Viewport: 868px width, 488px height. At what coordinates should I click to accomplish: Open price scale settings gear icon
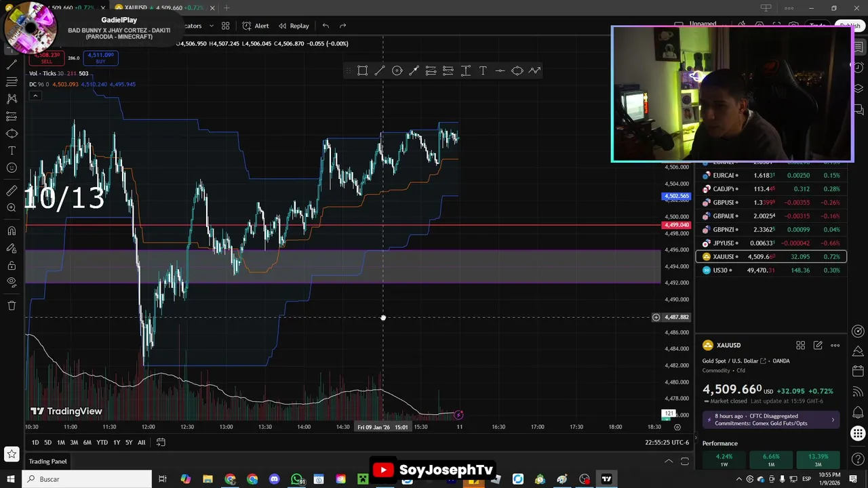pos(677,427)
